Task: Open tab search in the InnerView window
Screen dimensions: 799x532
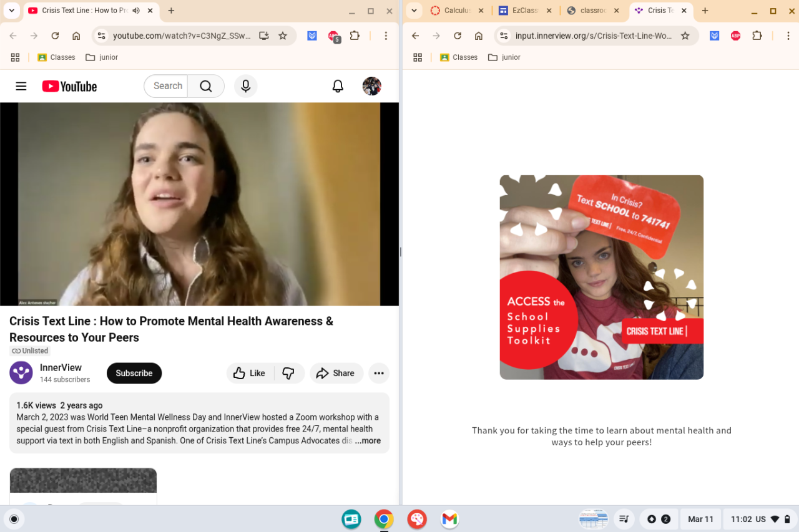Action: pos(414,11)
